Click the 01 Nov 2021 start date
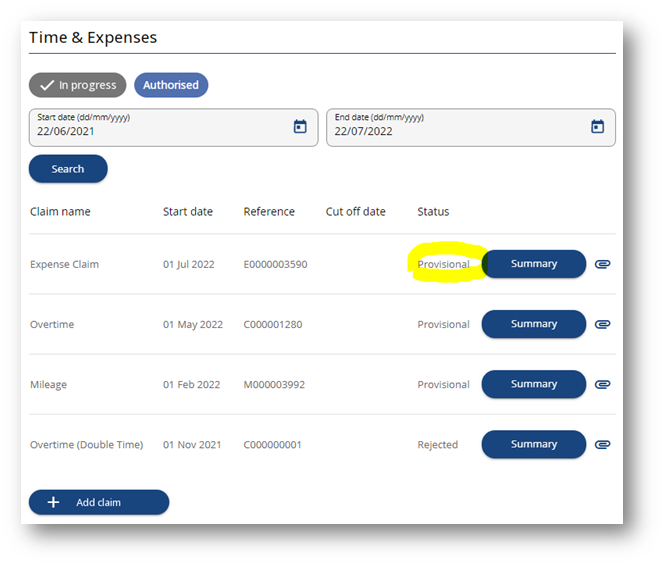The height and width of the screenshot is (566, 665). point(192,445)
